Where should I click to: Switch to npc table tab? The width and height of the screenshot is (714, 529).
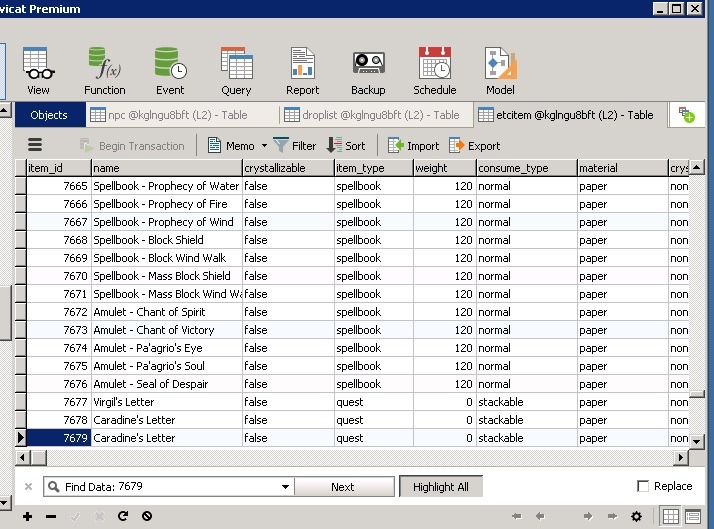click(x=182, y=115)
